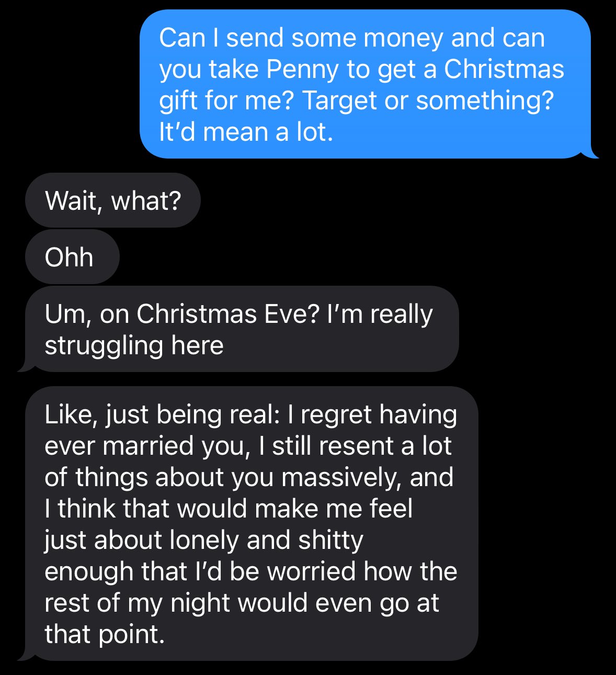This screenshot has height=675, width=616.
Task: Click the 'Wait, what?' message bubble
Action: 113,200
